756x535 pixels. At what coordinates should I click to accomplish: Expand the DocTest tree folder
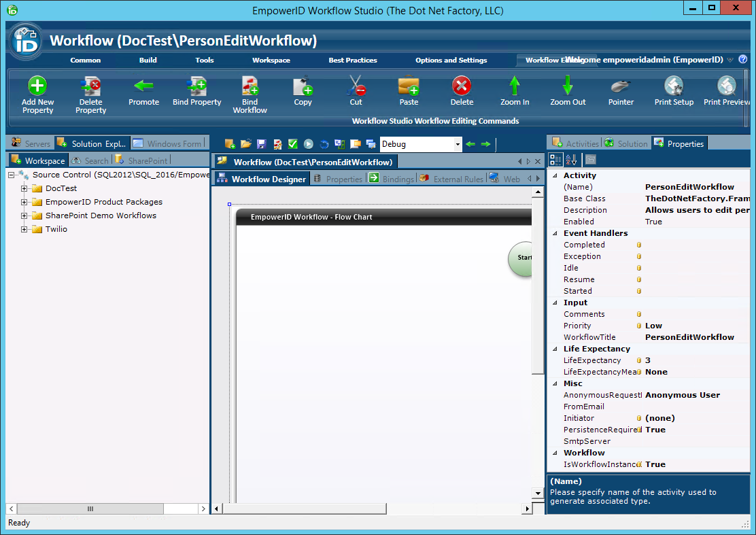click(x=24, y=188)
